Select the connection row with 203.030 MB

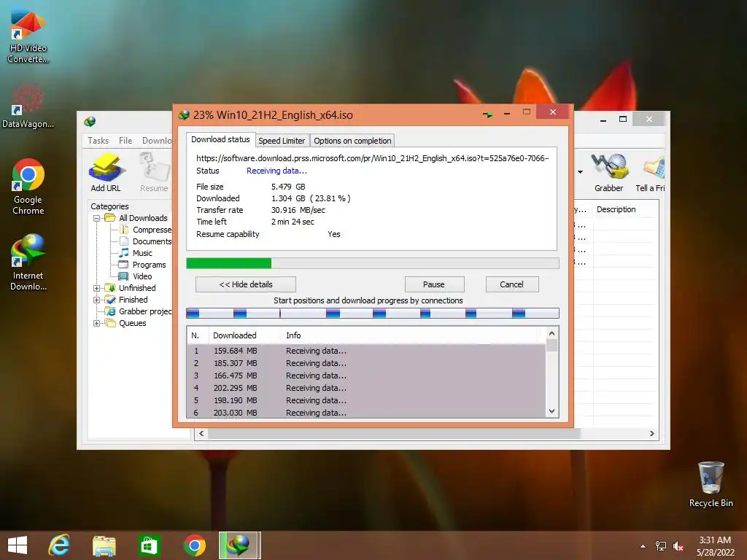(x=366, y=413)
